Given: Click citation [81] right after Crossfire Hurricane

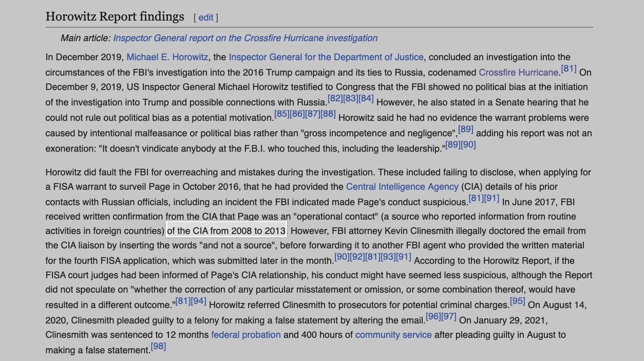Looking at the screenshot, I should click(569, 68).
